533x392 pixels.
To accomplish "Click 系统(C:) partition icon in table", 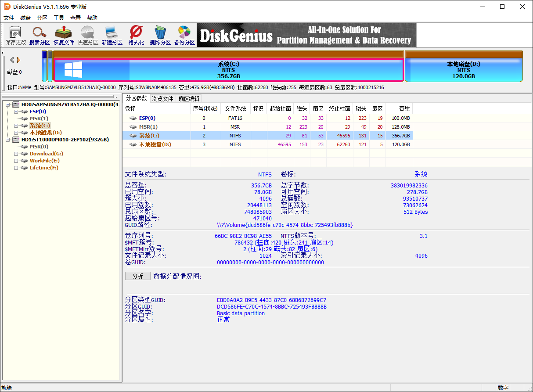I will click(133, 136).
